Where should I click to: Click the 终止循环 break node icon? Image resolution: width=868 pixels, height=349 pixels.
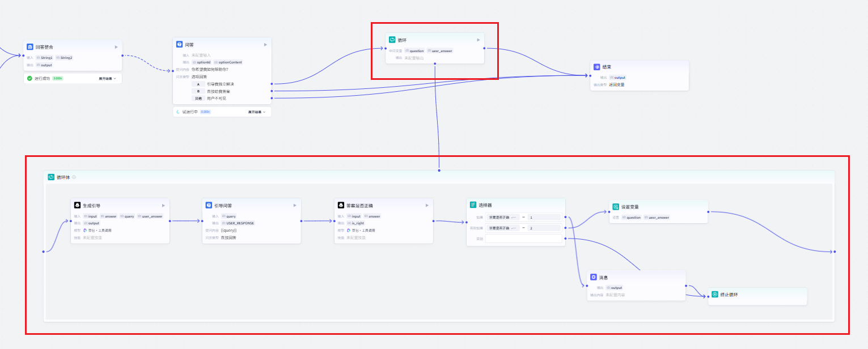pos(715,295)
